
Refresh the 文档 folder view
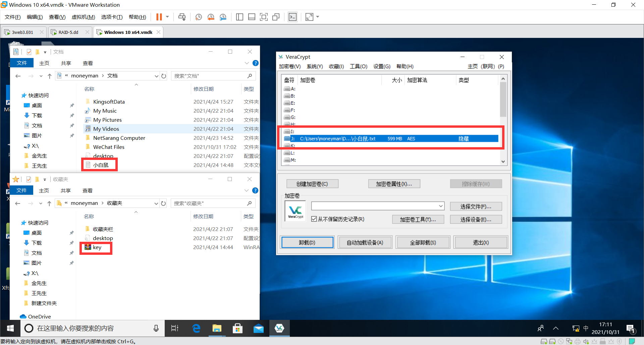(x=164, y=76)
